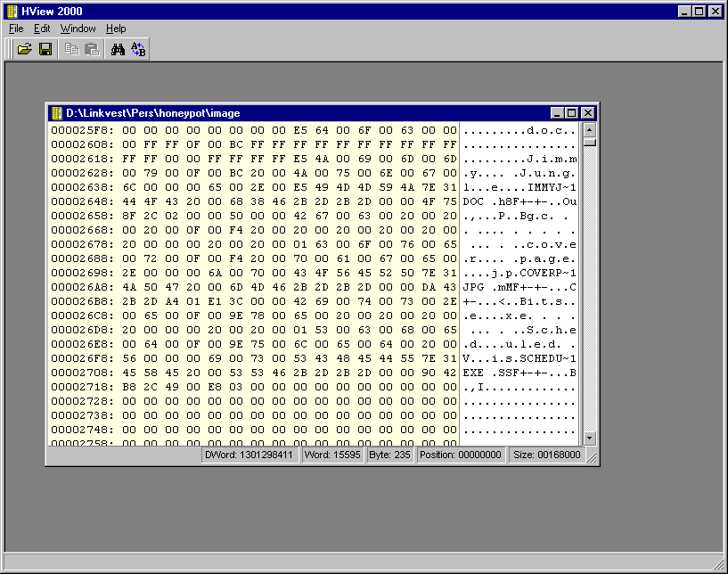Maximize the honeypot image document window
This screenshot has height=574, width=728.
pos(572,113)
